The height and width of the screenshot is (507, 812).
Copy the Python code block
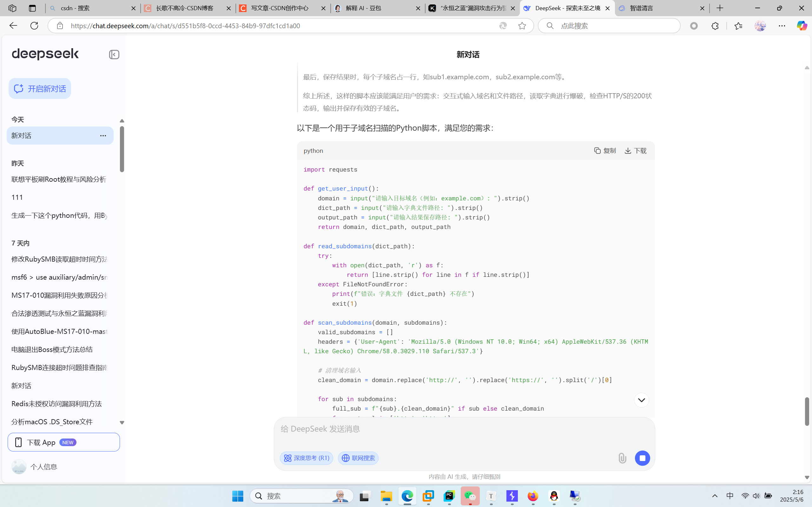(x=605, y=151)
